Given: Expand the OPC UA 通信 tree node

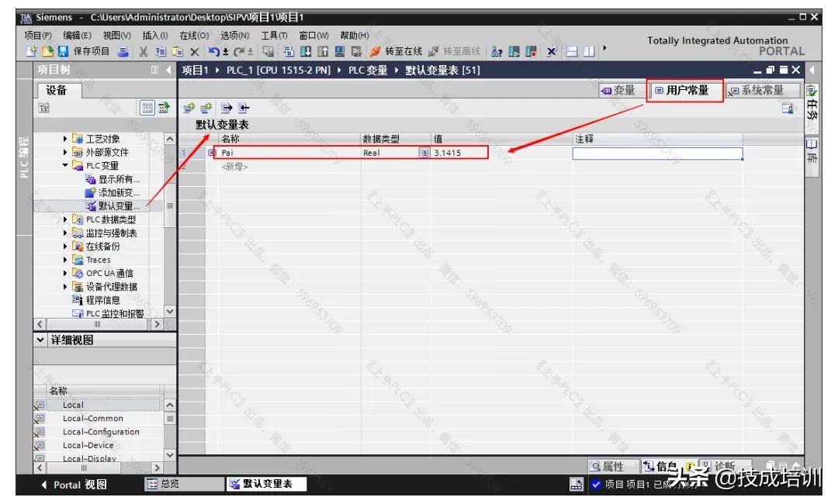Looking at the screenshot, I should (65, 273).
